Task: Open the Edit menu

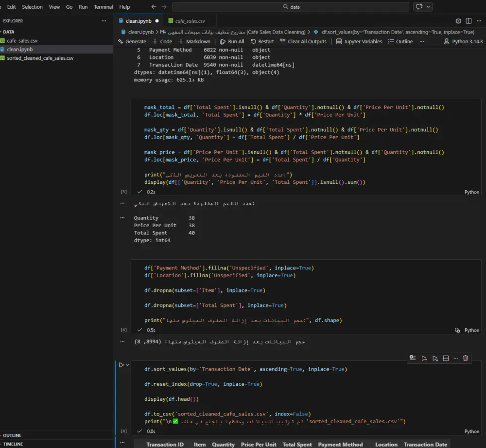Action: 12,7
